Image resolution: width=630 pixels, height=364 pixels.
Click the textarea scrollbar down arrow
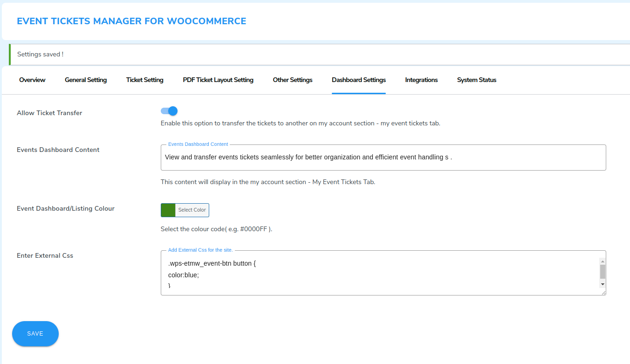(603, 284)
